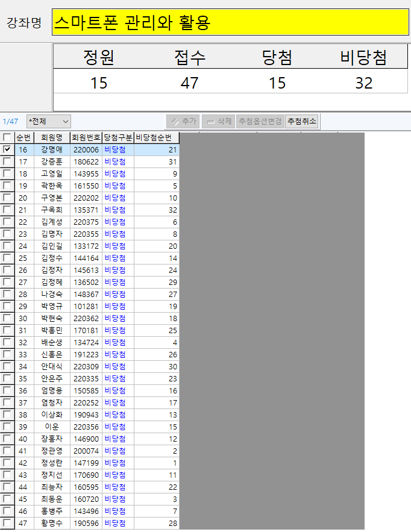Viewport: 411px width, 532px height.
Task: Uncheck the checkbox for 강명애 row
Action: [x=7, y=149]
